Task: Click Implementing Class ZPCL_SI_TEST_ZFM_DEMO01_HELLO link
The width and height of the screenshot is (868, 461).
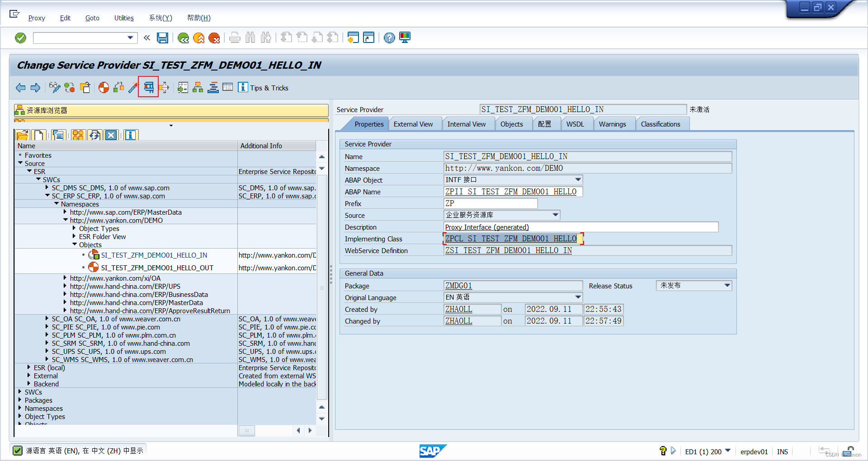Action: pyautogui.click(x=511, y=239)
